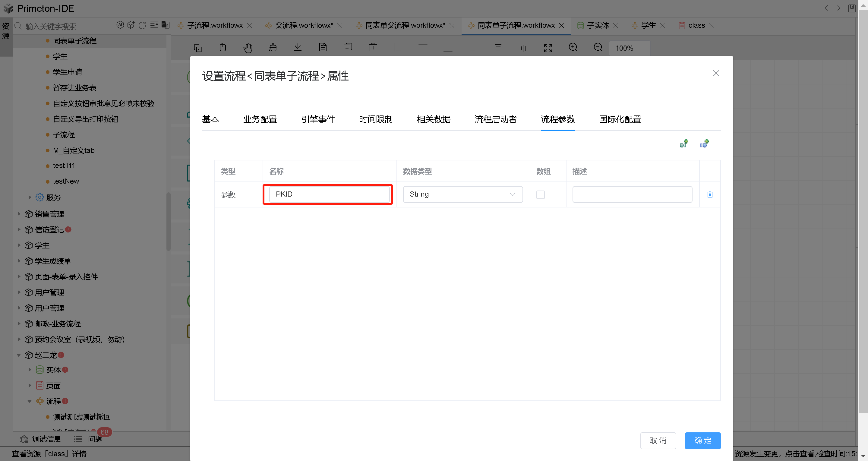Image resolution: width=868 pixels, height=461 pixels.
Task: Click the 取消 cancel button
Action: [x=658, y=440]
